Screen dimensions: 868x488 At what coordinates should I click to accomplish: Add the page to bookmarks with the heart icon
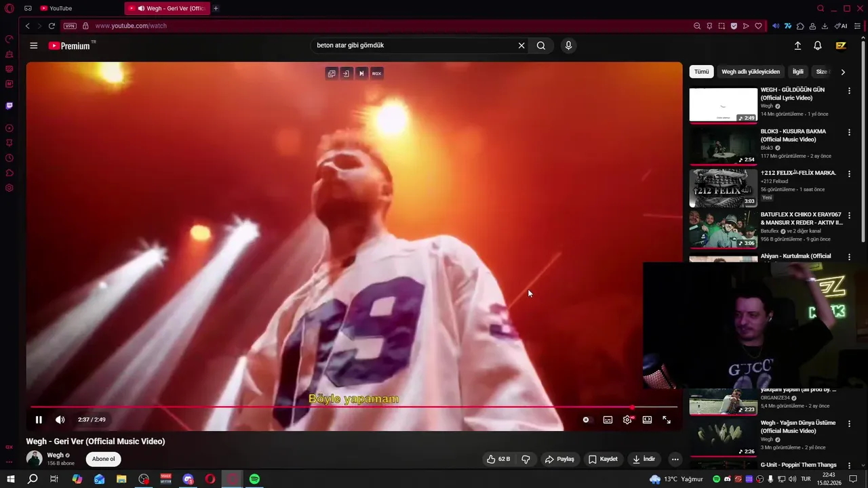(758, 26)
